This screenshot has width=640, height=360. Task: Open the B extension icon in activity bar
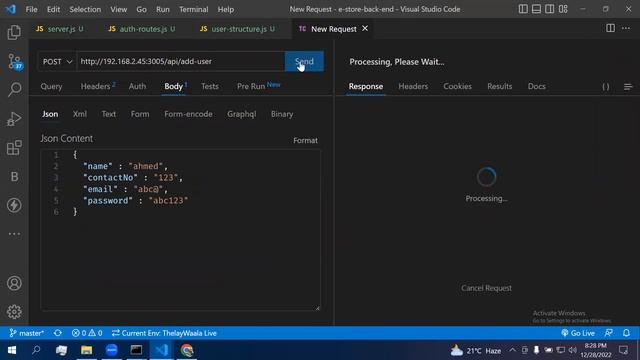tap(14, 176)
